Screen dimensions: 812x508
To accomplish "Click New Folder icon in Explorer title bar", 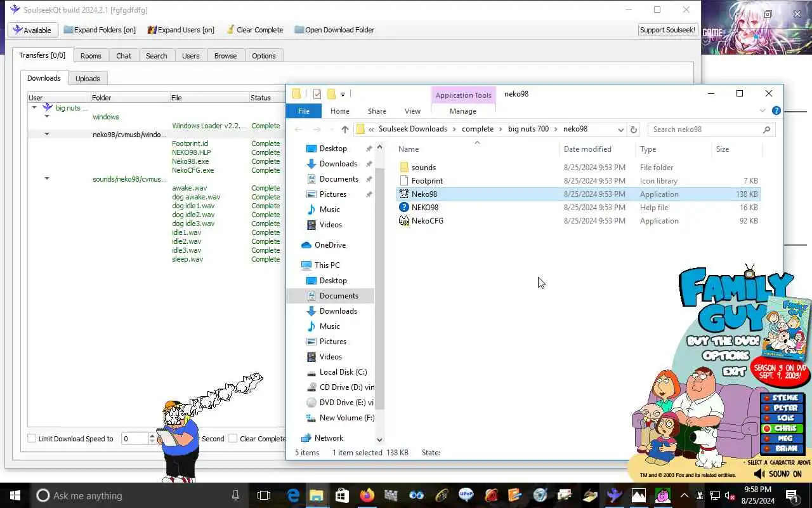I will [x=331, y=94].
